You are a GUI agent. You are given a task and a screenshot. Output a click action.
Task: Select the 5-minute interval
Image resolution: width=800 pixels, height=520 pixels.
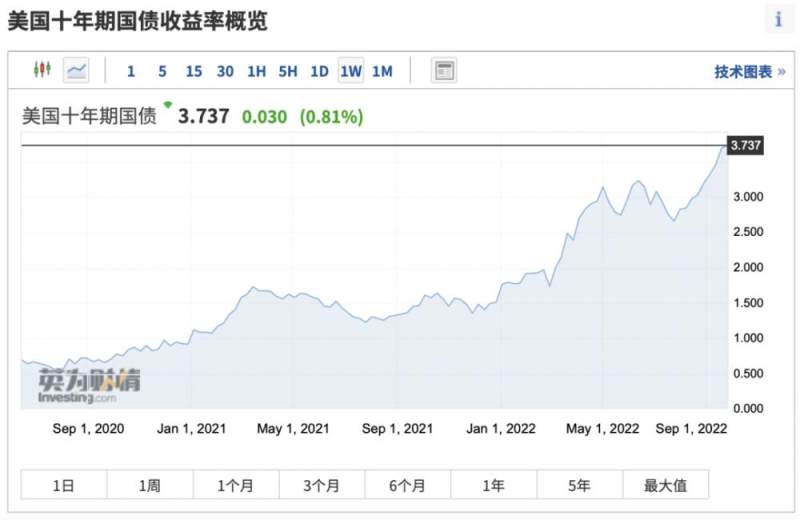(162, 71)
